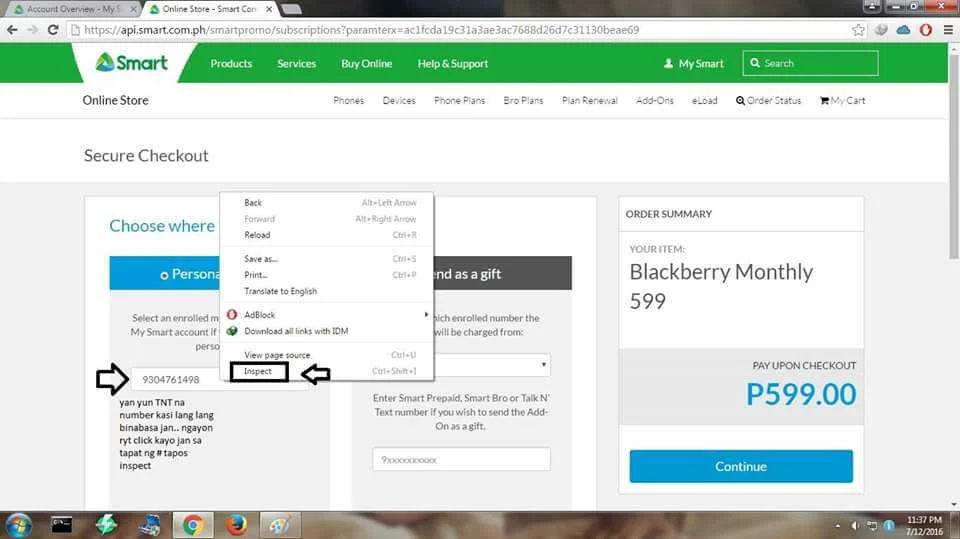960x539 pixels.
Task: Open the Bro Plans link
Action: [x=523, y=100]
